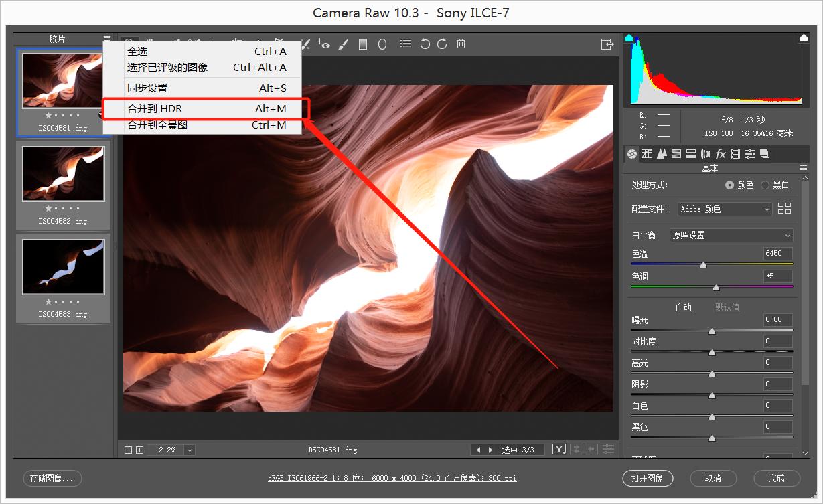The width and height of the screenshot is (823, 504).
Task: Adjust the Tint slider handle
Action: pos(716,288)
